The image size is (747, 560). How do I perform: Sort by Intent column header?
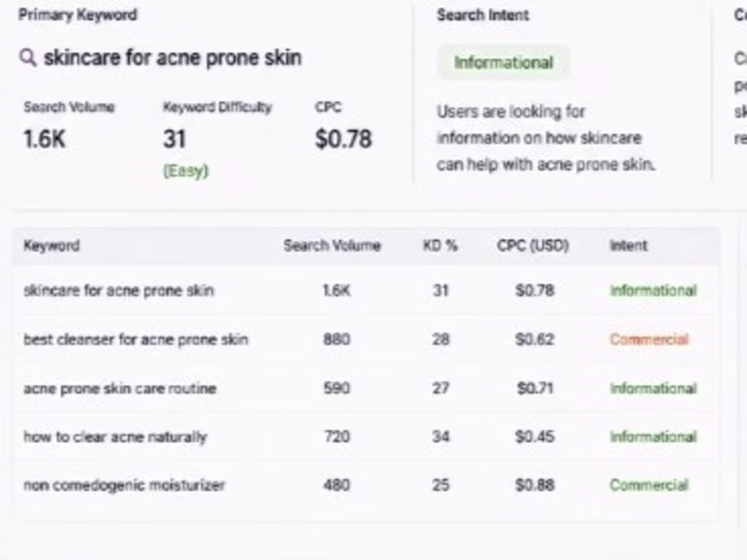pos(628,246)
